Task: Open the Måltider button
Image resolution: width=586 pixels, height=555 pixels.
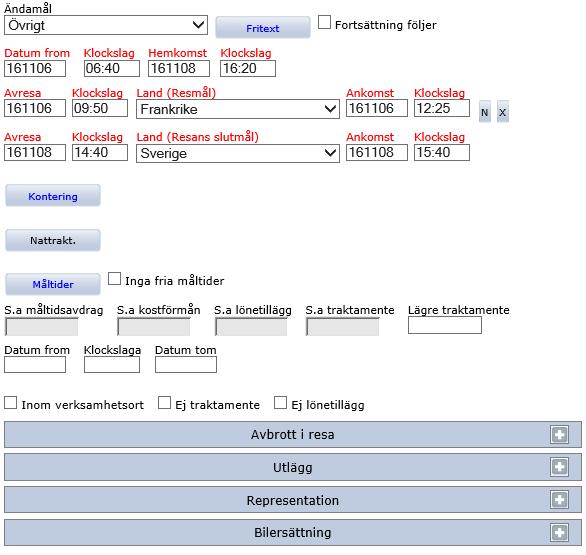Action: click(x=53, y=284)
